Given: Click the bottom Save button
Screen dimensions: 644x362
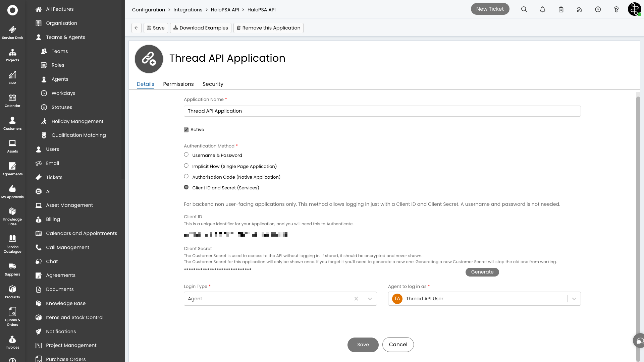Looking at the screenshot, I should (363, 345).
